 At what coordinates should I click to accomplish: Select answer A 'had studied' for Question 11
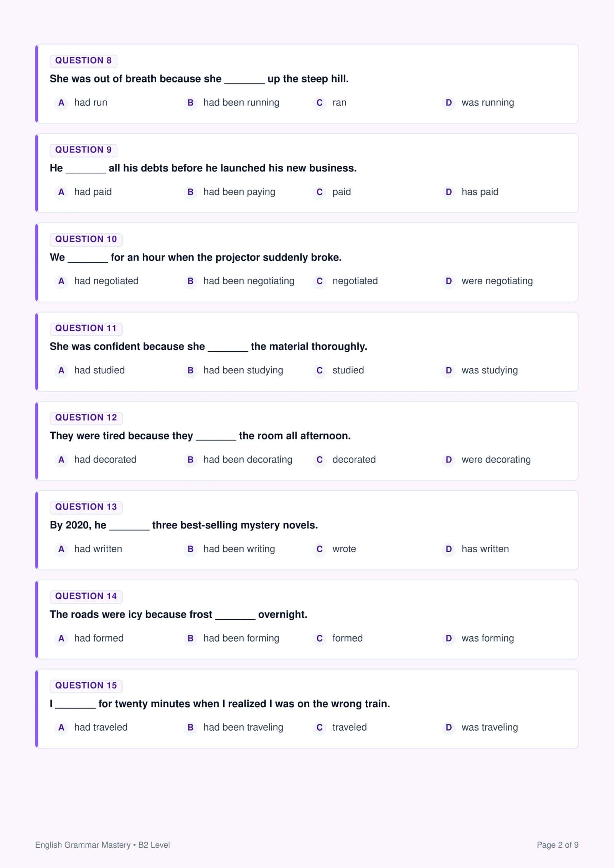(90, 370)
